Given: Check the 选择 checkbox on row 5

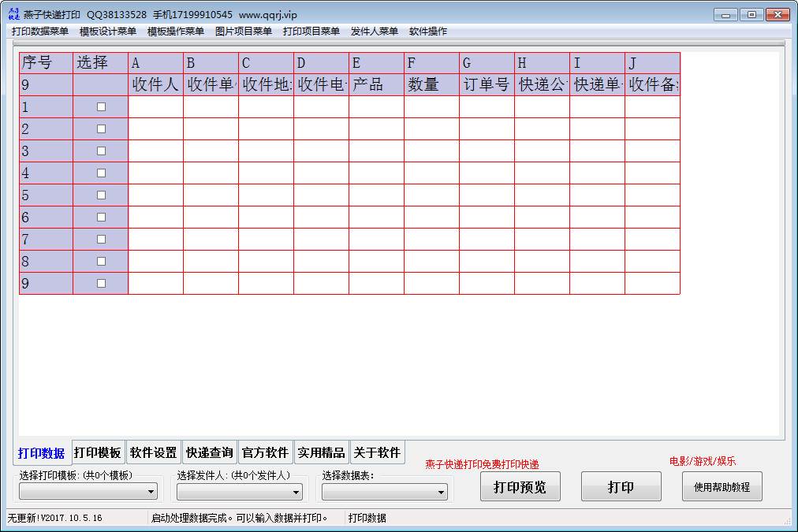Looking at the screenshot, I should (x=101, y=195).
